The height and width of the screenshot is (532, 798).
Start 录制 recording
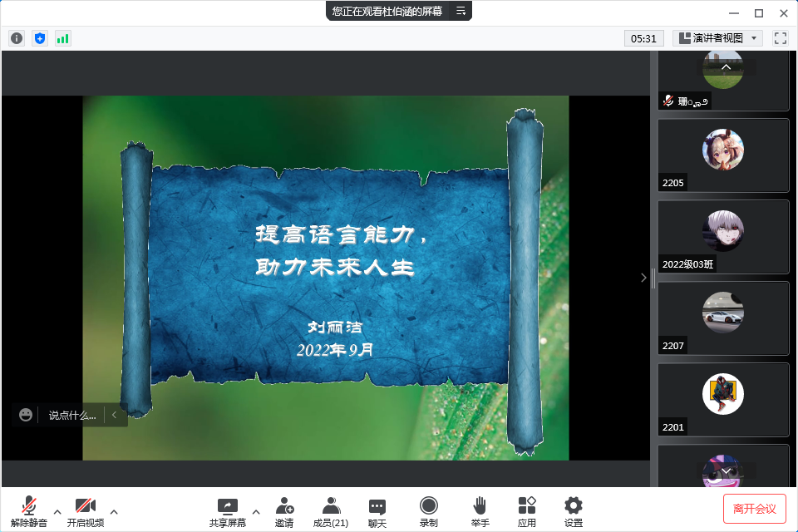(x=428, y=511)
